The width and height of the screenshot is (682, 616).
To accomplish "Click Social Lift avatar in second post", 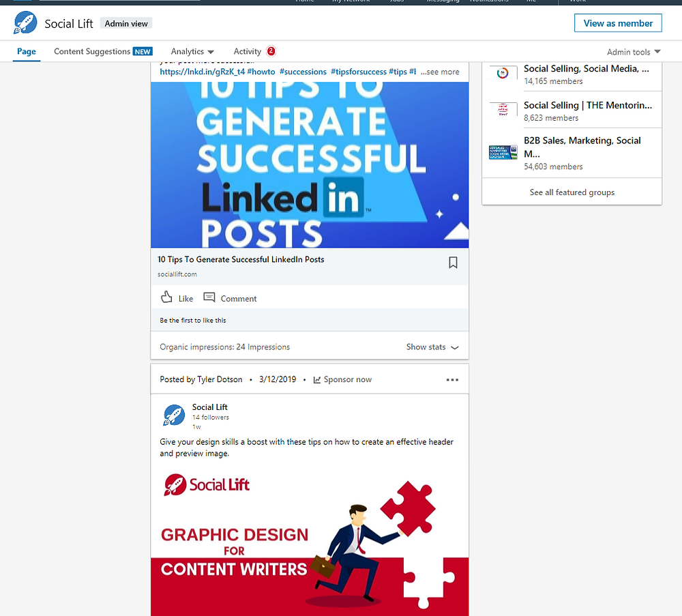I will click(x=174, y=415).
